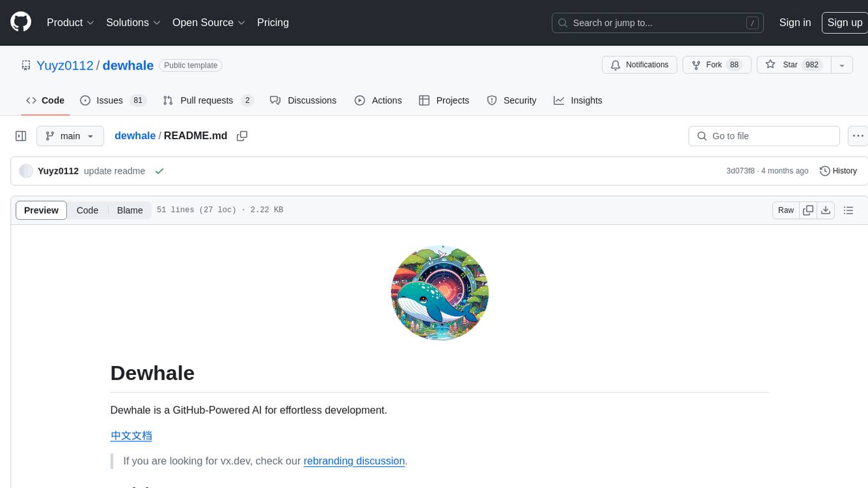Switch to the Actions tab

[378, 100]
